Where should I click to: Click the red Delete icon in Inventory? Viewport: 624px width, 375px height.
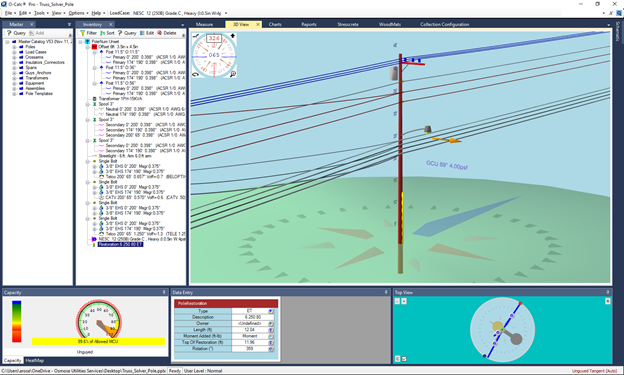[x=160, y=33]
